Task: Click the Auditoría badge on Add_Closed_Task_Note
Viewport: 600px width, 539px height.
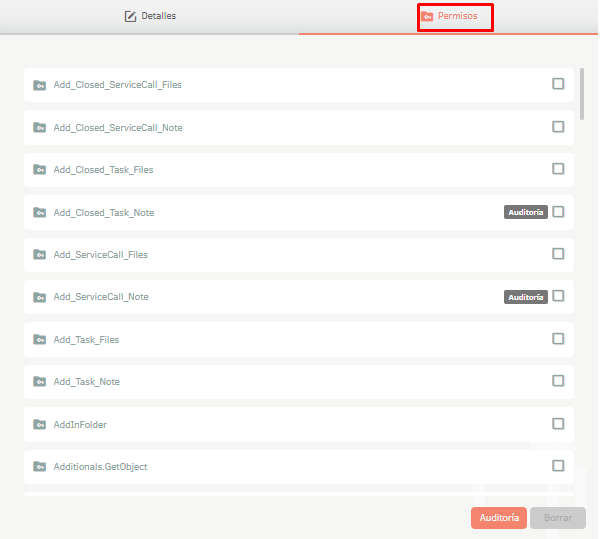Action: [526, 212]
